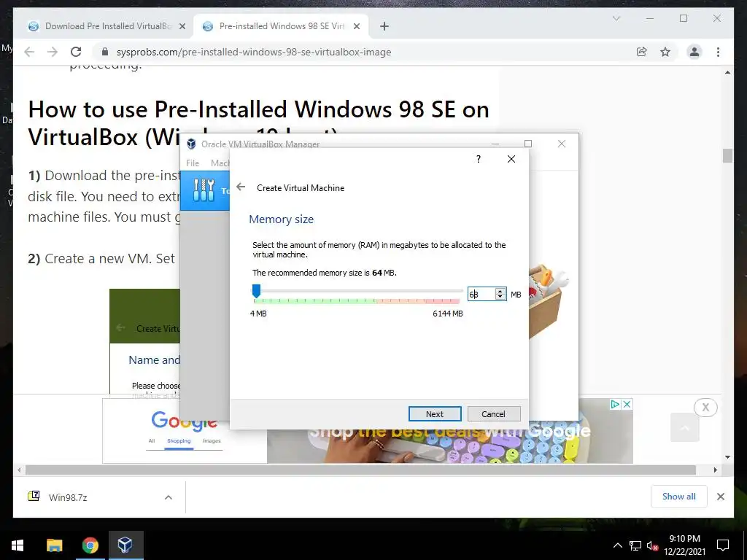Click the scroll down arrow of the page
The width and height of the screenshot is (747, 560).
[727, 456]
